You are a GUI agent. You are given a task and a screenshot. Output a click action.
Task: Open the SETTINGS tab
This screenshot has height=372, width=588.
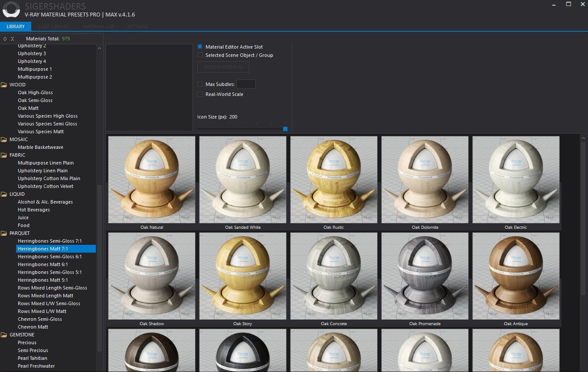[x=137, y=26]
